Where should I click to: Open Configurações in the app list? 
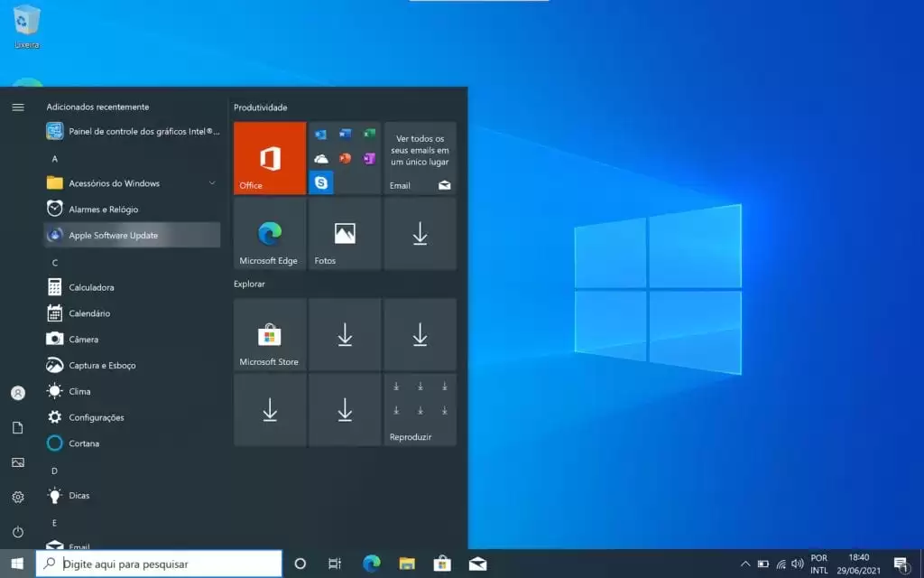tap(133, 417)
